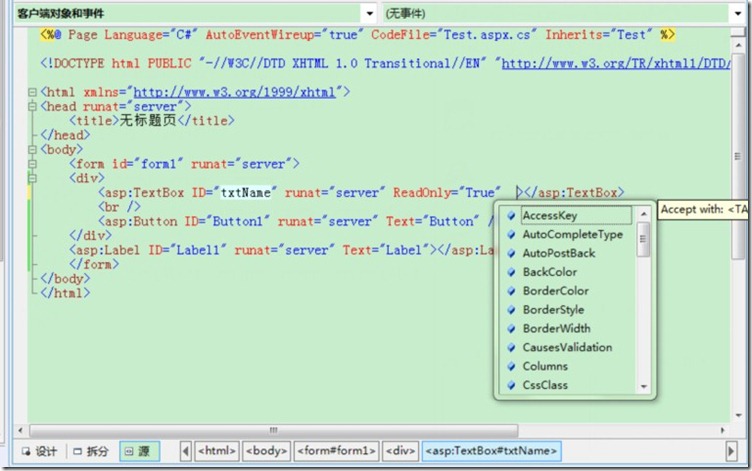The height and width of the screenshot is (471, 752).
Task: Click the editor vertical scrollbar thumb
Action: (738, 156)
